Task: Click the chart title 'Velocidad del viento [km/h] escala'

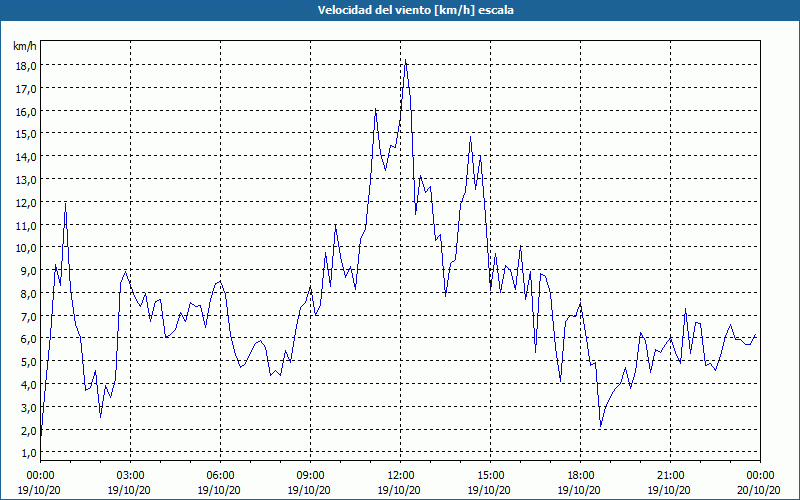Action: tap(415, 10)
